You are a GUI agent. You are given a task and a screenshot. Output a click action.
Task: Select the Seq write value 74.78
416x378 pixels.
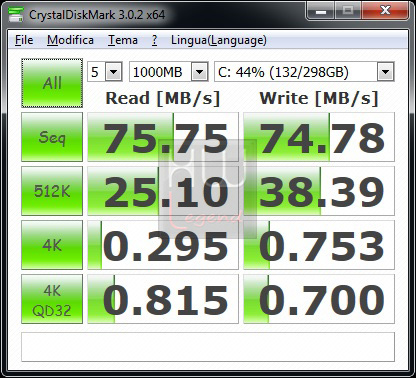319,137
